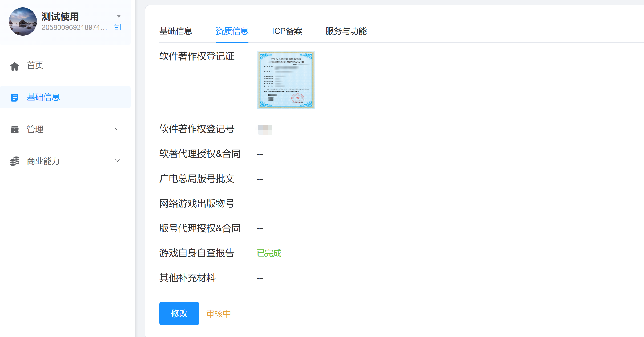
Task: Go to 首页 in the sidebar
Action: (x=65, y=65)
